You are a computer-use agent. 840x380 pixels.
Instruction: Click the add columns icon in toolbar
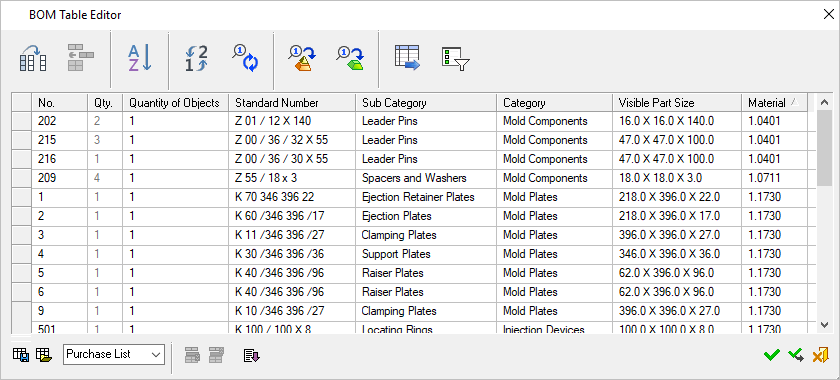click(33, 58)
